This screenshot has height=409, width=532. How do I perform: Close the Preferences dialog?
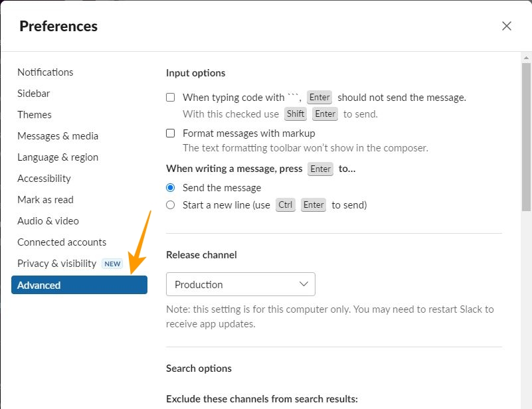click(x=507, y=26)
